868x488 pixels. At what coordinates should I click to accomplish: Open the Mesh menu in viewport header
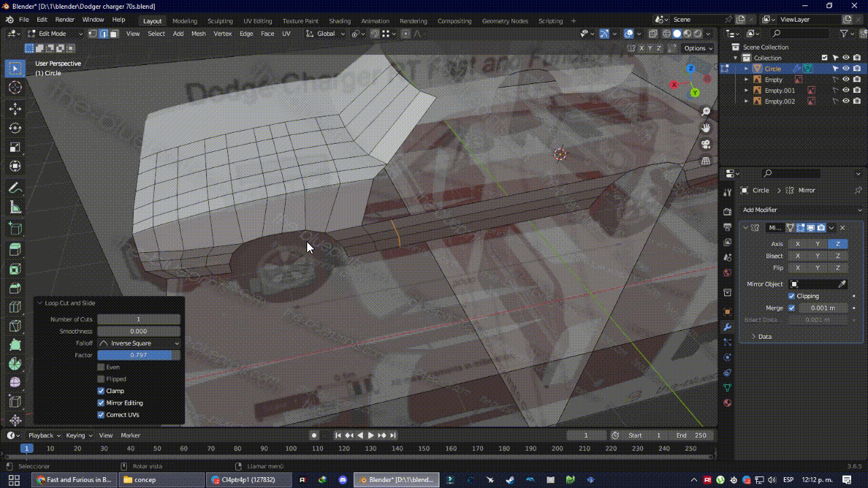click(x=199, y=33)
